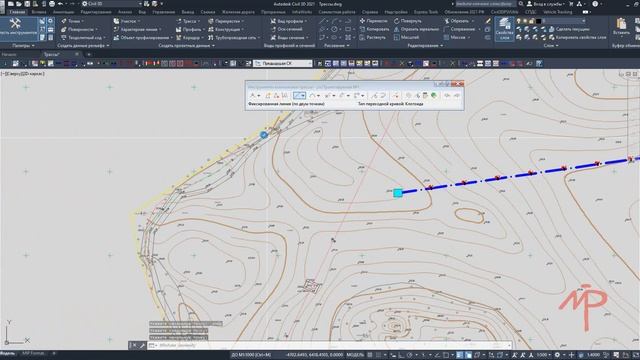Expand the Создать проектные данные panel
The image size is (640, 360).
point(187,46)
